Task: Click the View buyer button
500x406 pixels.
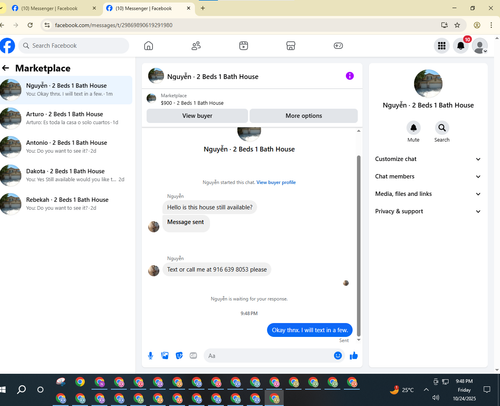Action: click(197, 116)
